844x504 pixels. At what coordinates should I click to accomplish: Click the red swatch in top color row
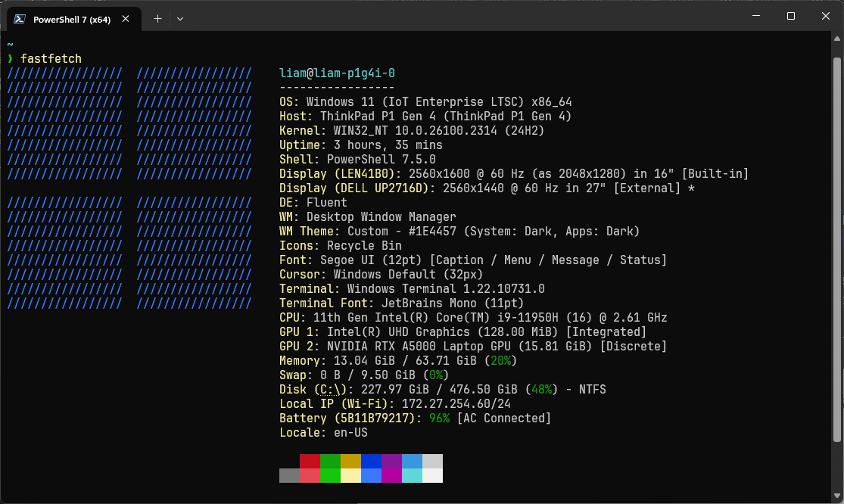pos(310,461)
